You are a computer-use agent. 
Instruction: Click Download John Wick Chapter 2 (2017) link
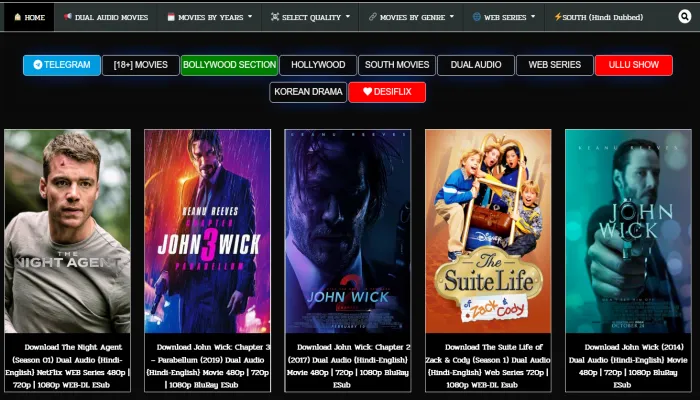pyautogui.click(x=348, y=366)
